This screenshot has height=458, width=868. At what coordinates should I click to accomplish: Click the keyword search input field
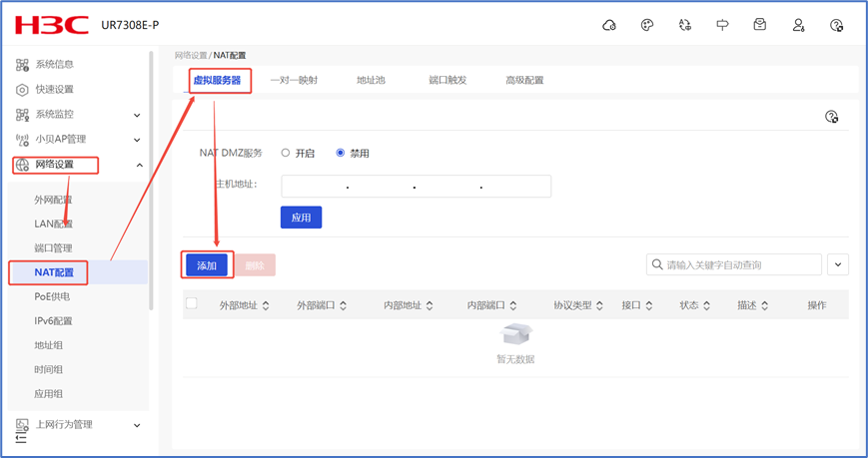click(739, 264)
